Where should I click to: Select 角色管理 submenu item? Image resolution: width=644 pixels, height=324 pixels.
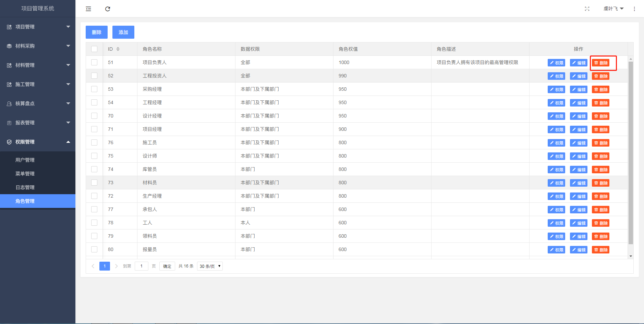[38, 201]
